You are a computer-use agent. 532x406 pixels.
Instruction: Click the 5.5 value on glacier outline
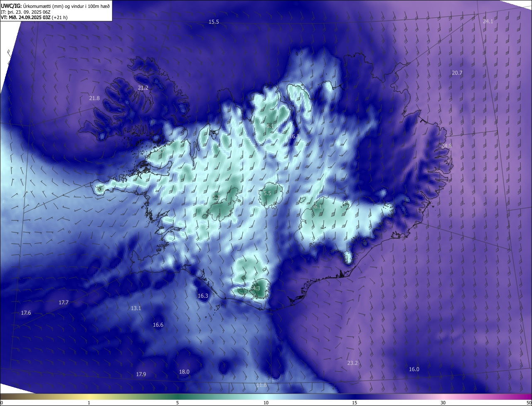(267, 193)
